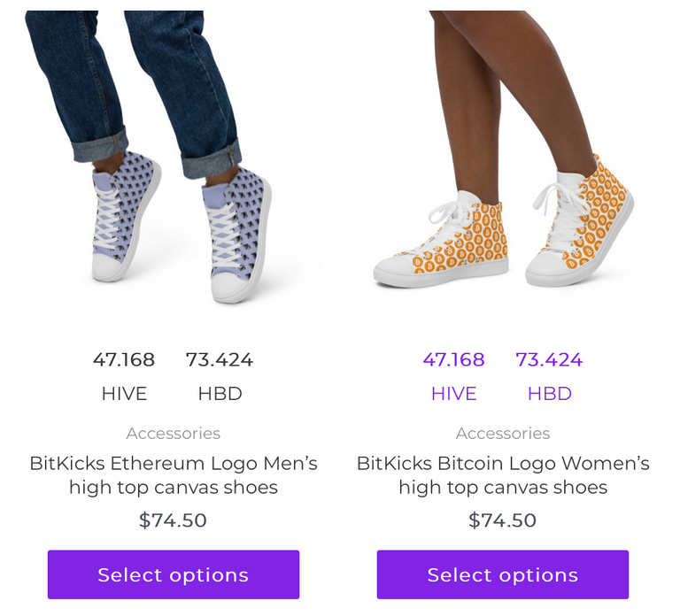Viewport: 680px width, 616px height.
Task: Click the purple 73.424 HBD price
Action: [x=549, y=360]
